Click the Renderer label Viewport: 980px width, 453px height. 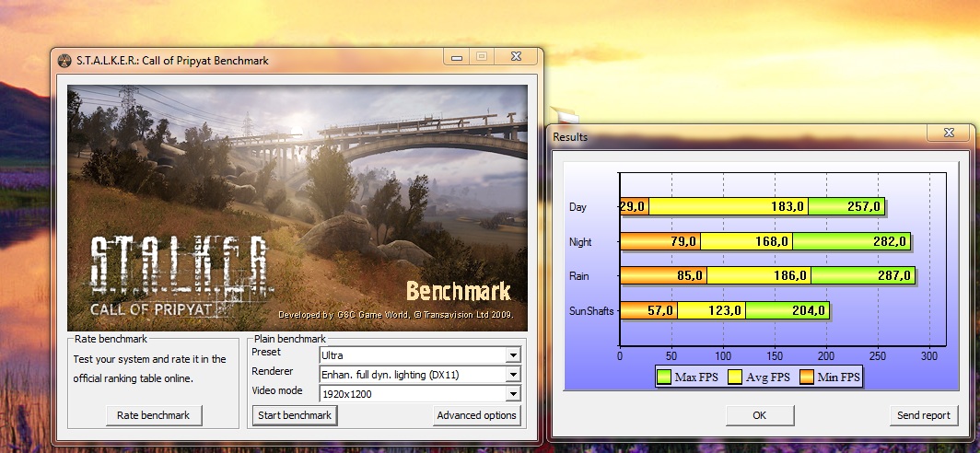(x=272, y=371)
